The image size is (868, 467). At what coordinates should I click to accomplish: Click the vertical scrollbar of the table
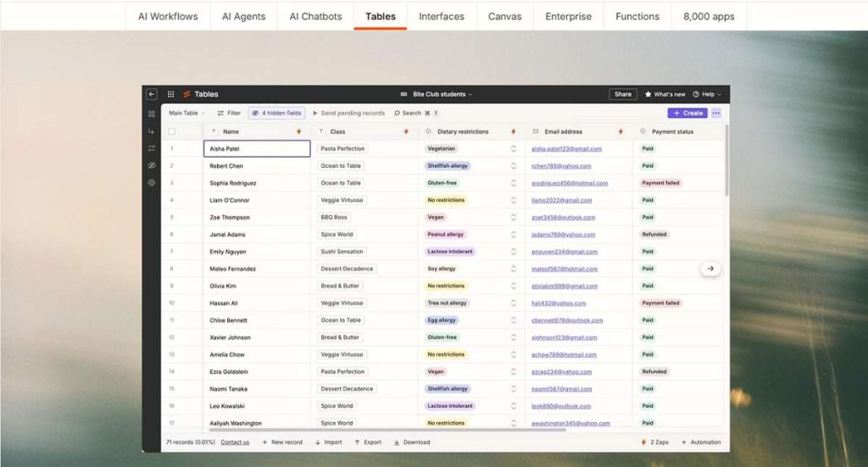[726, 160]
